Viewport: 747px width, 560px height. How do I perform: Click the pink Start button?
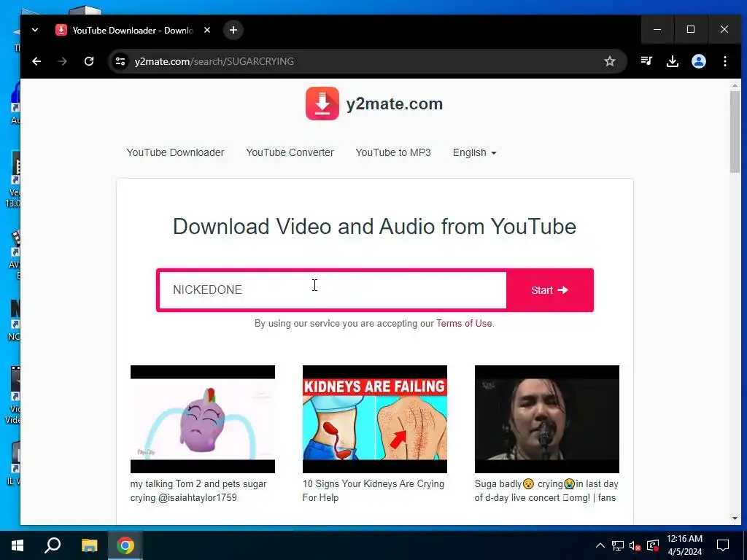(x=550, y=290)
